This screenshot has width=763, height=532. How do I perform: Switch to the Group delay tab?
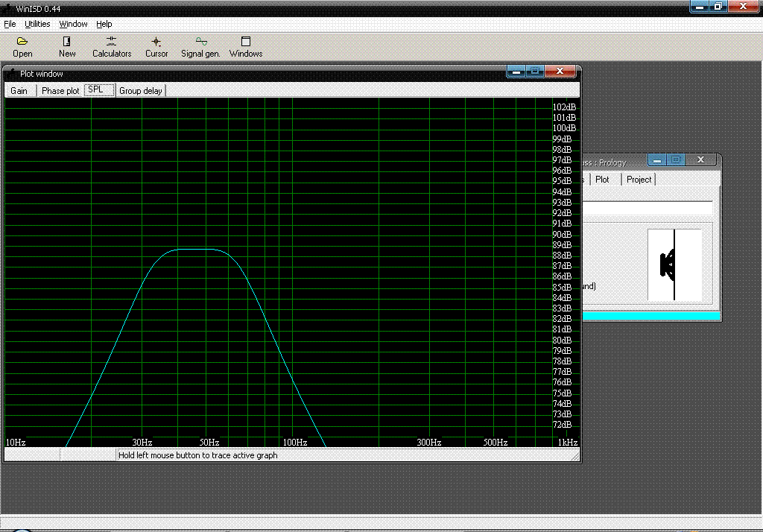(140, 91)
